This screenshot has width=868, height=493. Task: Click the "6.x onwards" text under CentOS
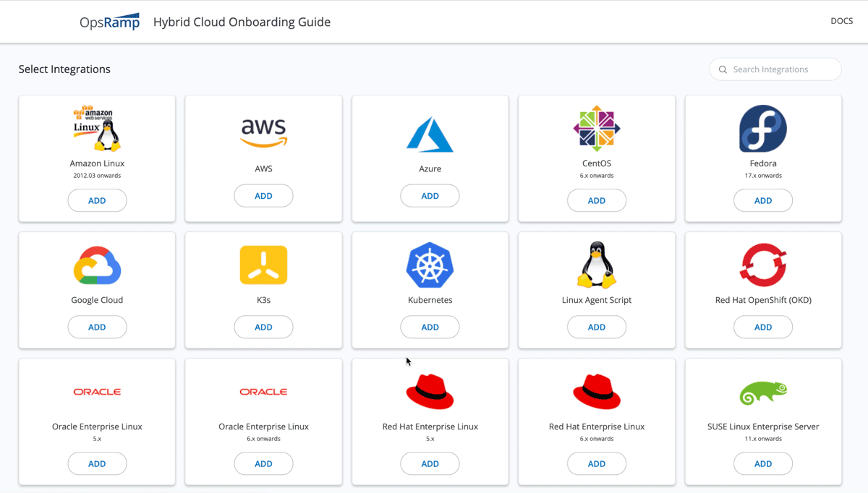597,176
